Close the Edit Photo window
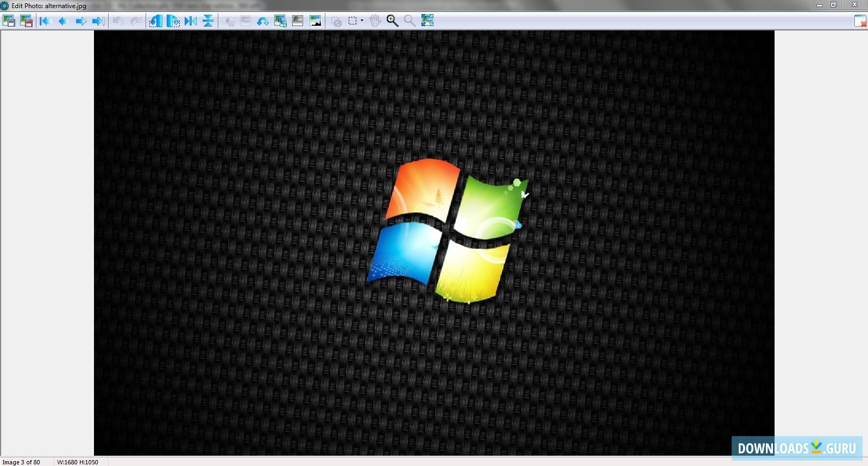This screenshot has height=466, width=868. click(x=854, y=5)
